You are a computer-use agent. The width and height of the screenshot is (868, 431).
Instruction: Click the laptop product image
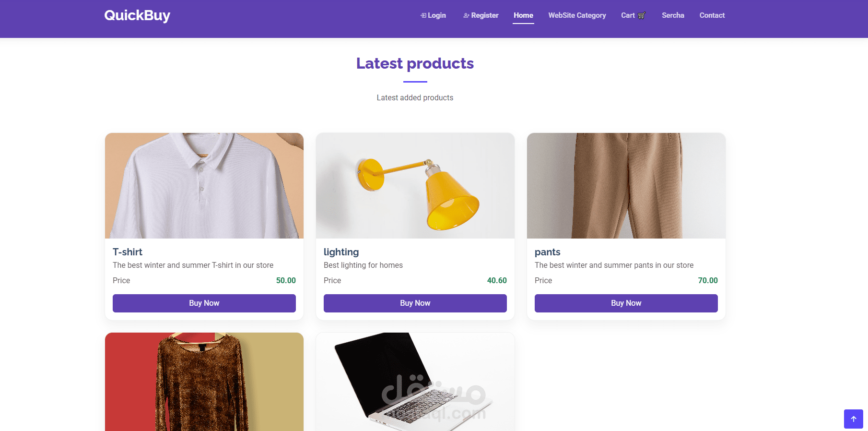click(415, 382)
